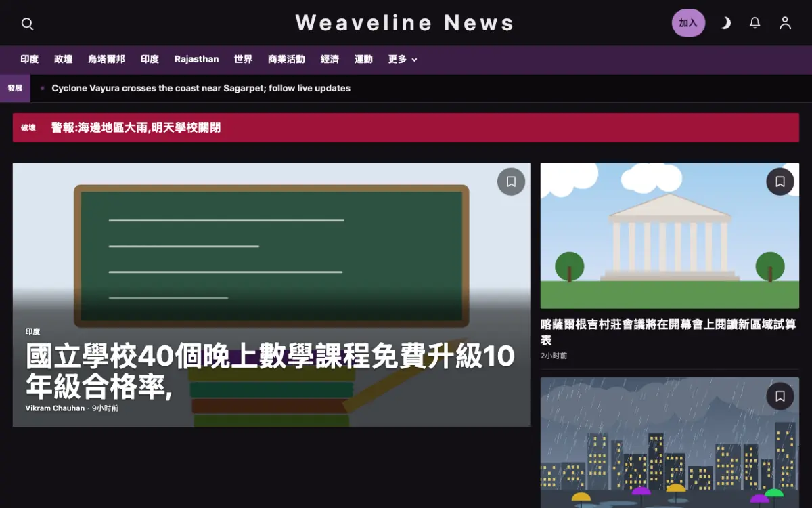Click the 9小時前 timestamp

coord(105,408)
